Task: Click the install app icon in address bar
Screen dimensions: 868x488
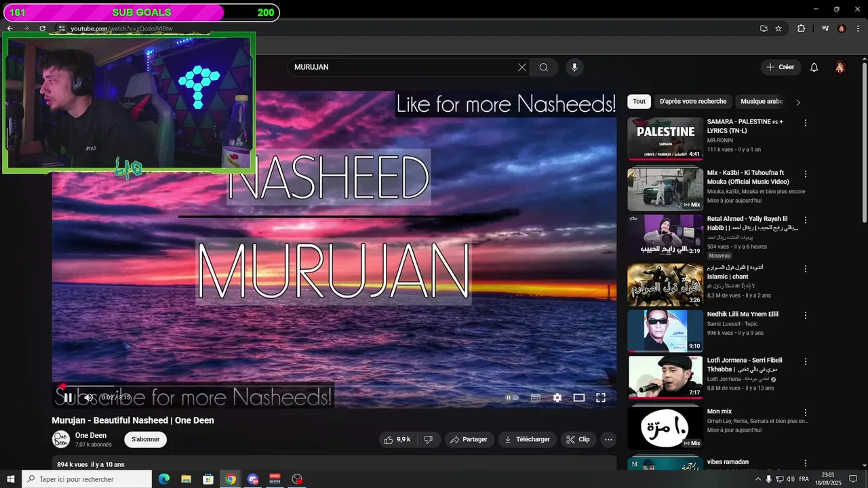Action: 764,28
